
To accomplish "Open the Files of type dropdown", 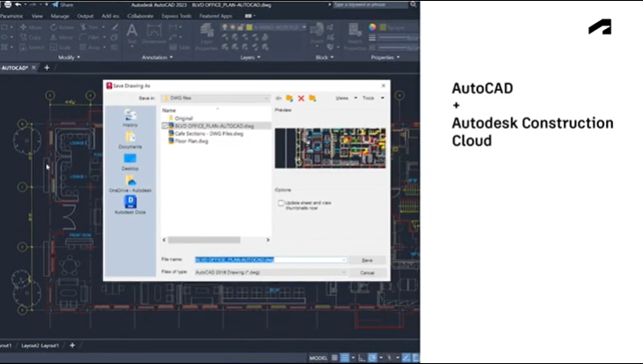I will 270,272.
